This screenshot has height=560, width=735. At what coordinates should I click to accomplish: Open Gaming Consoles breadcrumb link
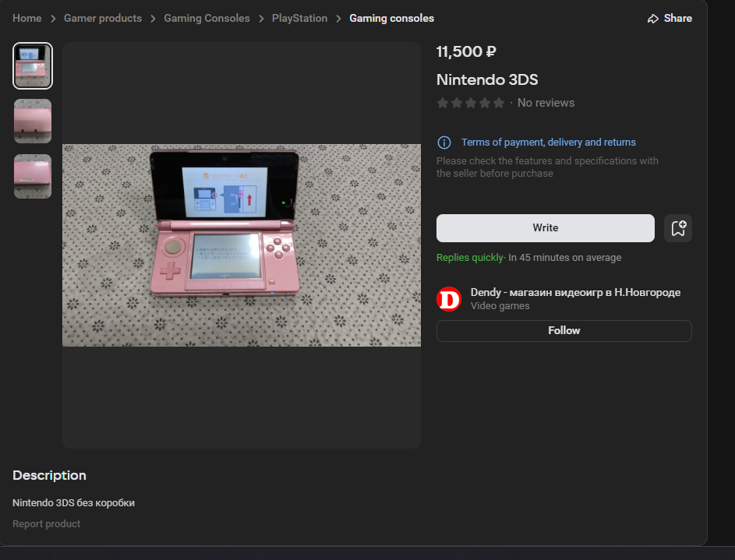click(207, 18)
